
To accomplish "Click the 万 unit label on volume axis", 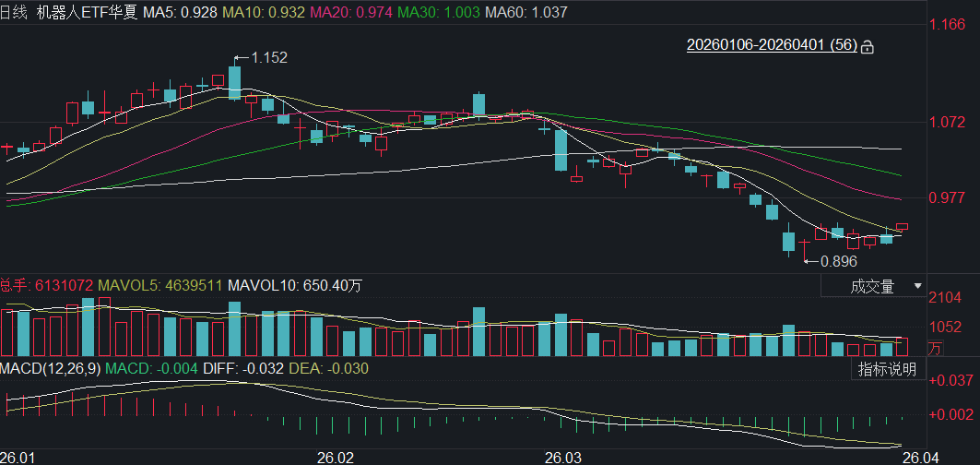I will tap(935, 349).
